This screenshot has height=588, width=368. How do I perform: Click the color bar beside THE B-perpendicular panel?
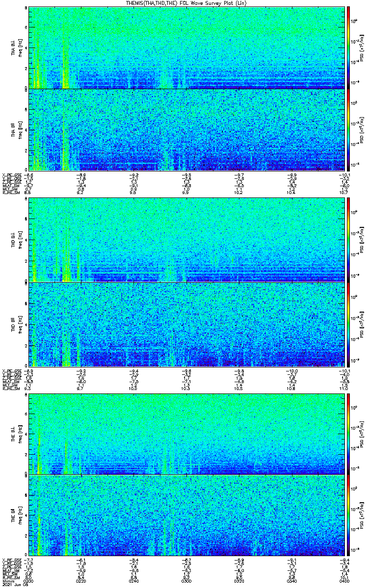(348, 434)
